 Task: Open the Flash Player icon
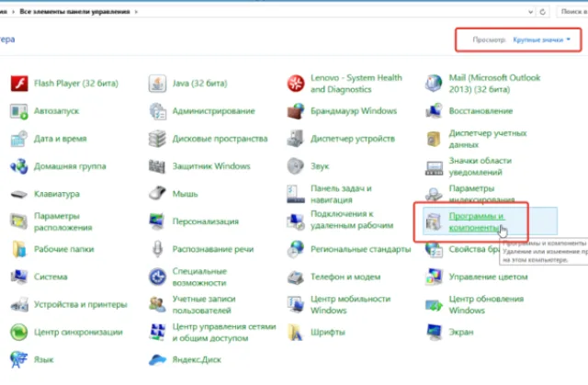tap(19, 84)
